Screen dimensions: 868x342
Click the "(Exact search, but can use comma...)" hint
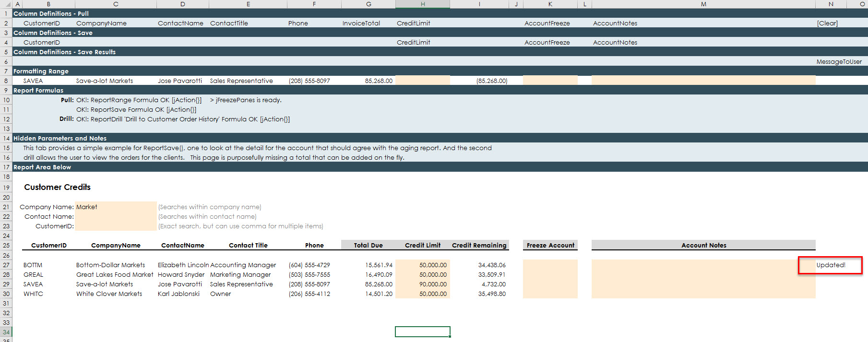pos(240,226)
